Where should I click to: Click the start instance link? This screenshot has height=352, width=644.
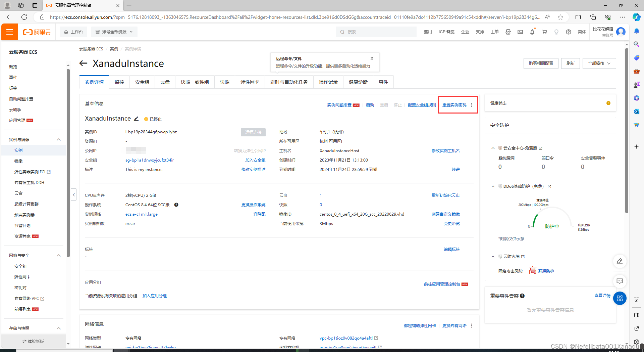[370, 105]
